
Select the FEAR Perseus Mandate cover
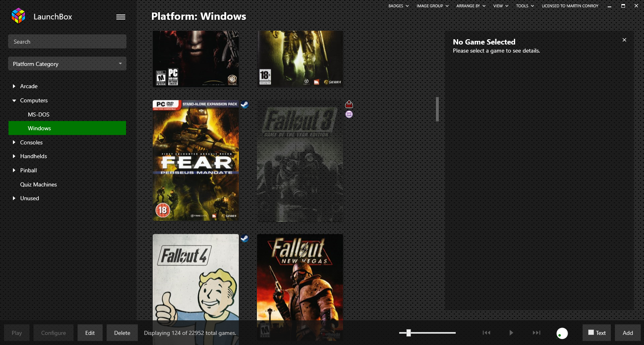(196, 161)
